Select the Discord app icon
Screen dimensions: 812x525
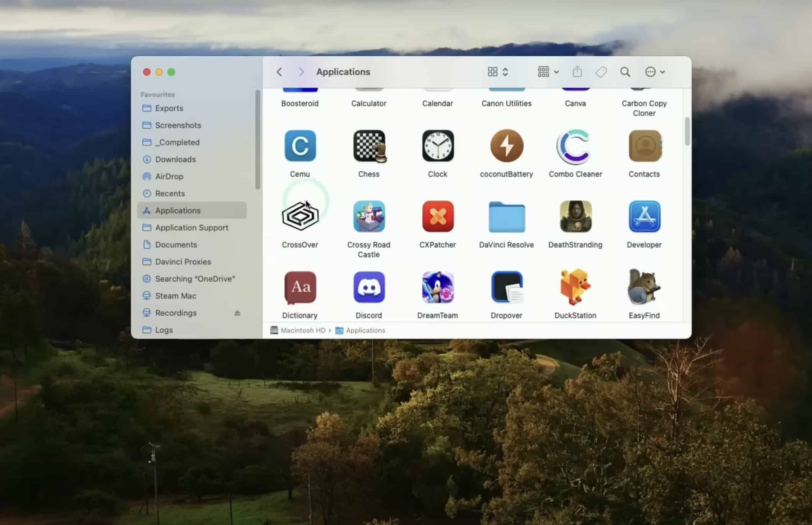pyautogui.click(x=369, y=287)
